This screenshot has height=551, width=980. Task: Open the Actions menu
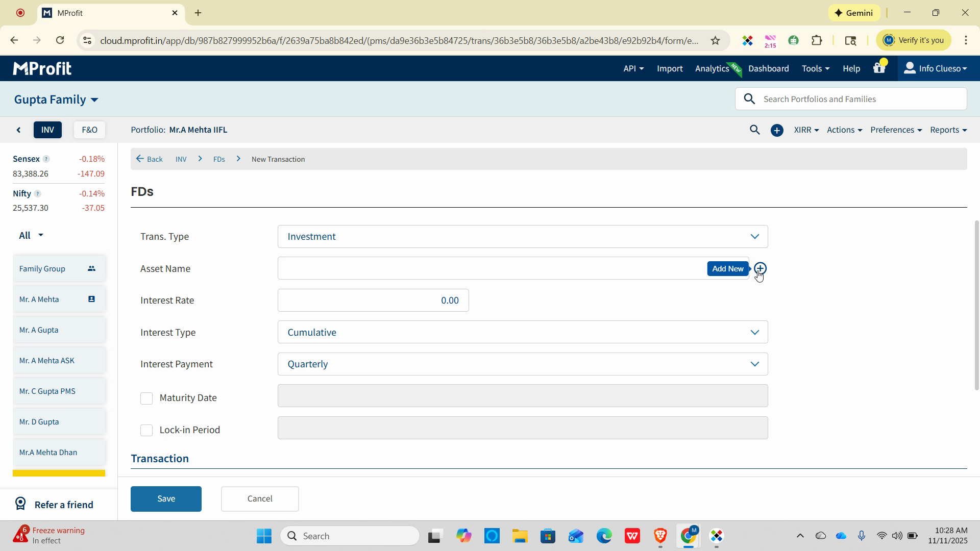(x=844, y=130)
